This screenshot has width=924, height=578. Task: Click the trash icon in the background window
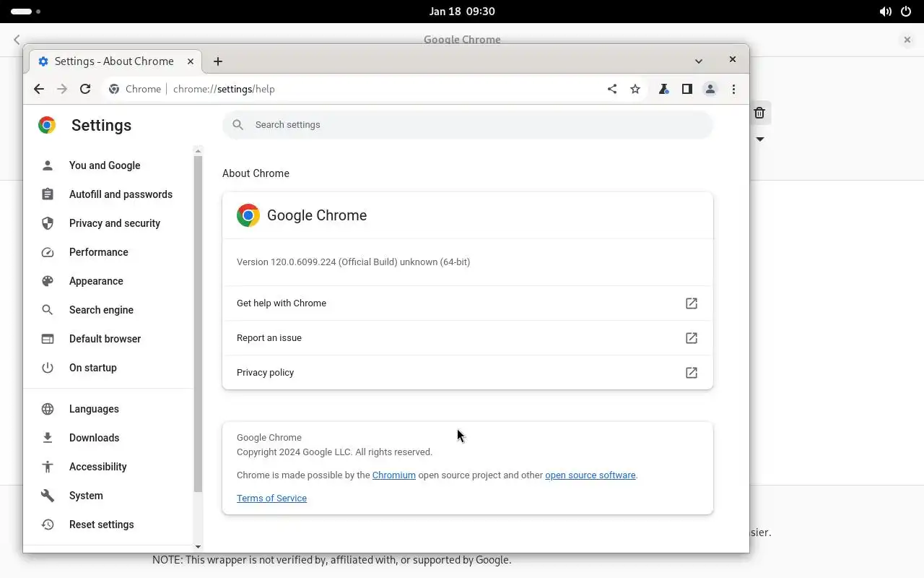tap(759, 113)
